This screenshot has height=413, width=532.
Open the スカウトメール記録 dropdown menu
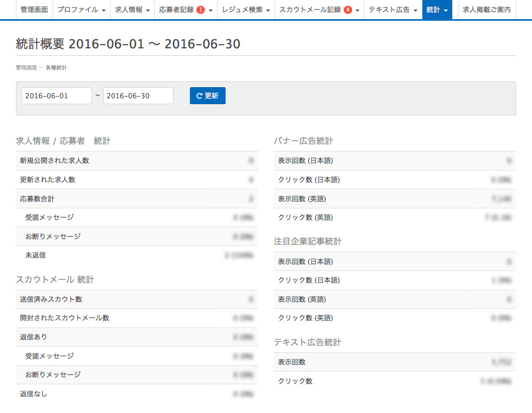(x=319, y=10)
